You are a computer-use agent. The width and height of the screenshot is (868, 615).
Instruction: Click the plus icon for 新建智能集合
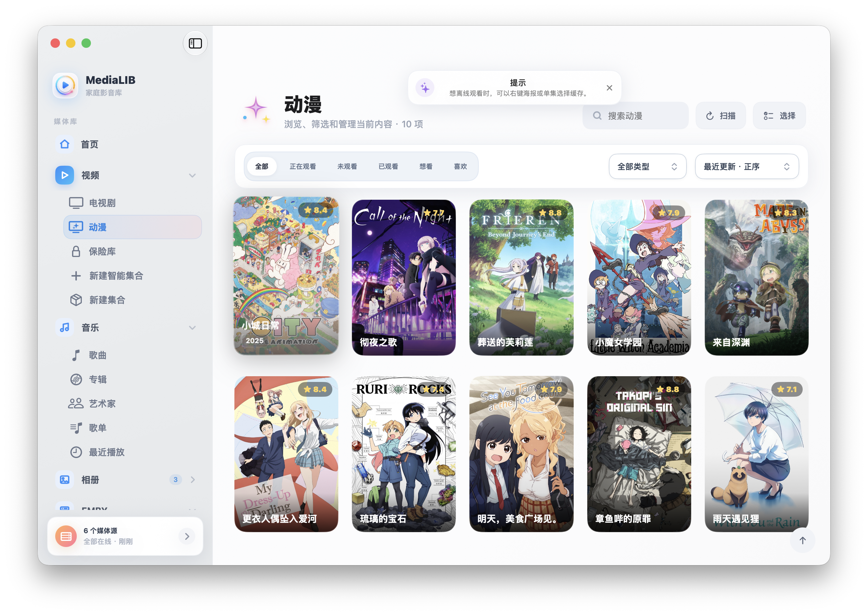[x=76, y=276]
